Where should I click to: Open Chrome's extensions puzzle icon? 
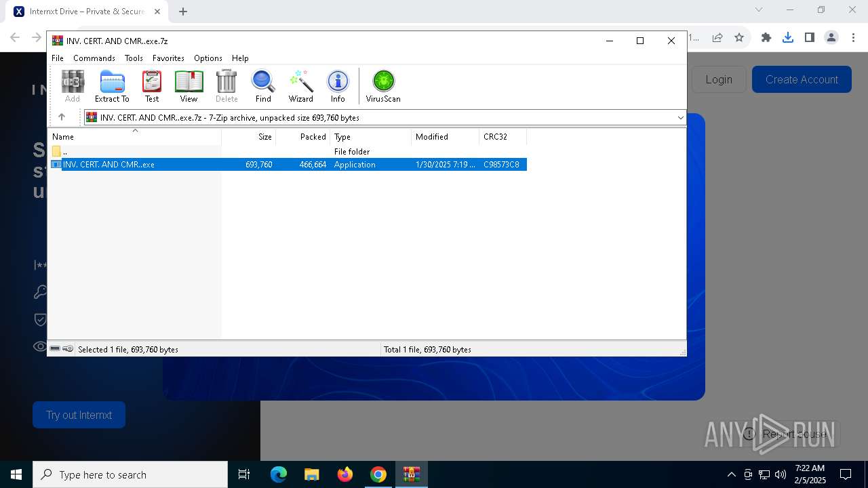(766, 38)
